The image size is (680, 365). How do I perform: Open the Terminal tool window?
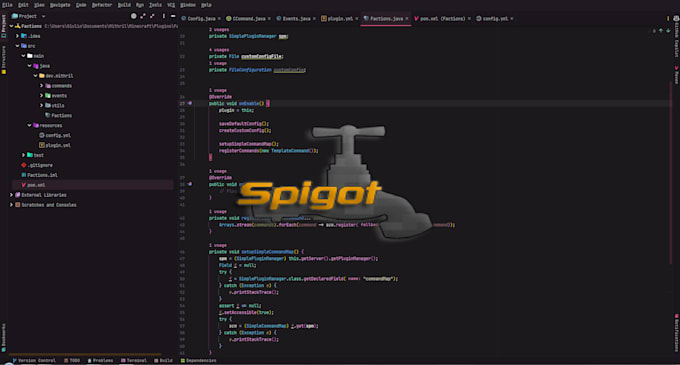[134, 361]
